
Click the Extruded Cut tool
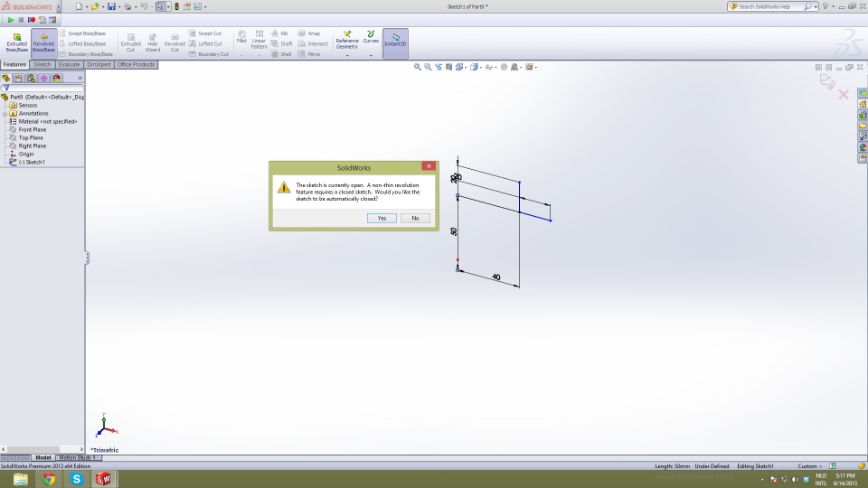click(130, 42)
